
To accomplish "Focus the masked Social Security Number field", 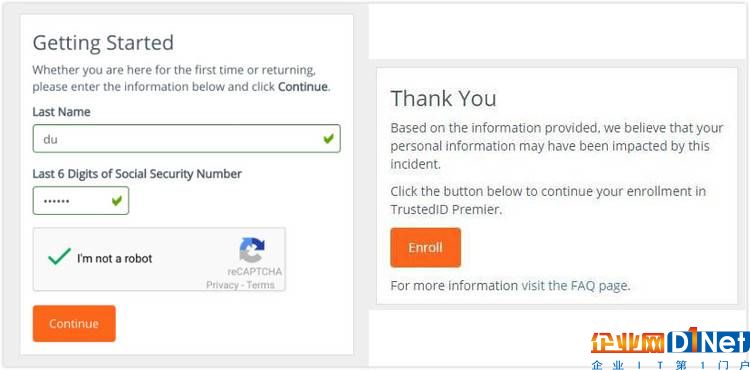I will [x=81, y=201].
